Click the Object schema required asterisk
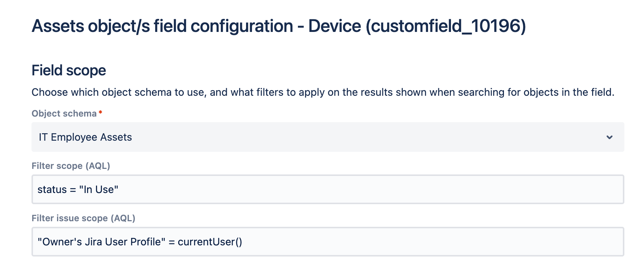Image resolution: width=644 pixels, height=268 pixels. pyautogui.click(x=100, y=113)
